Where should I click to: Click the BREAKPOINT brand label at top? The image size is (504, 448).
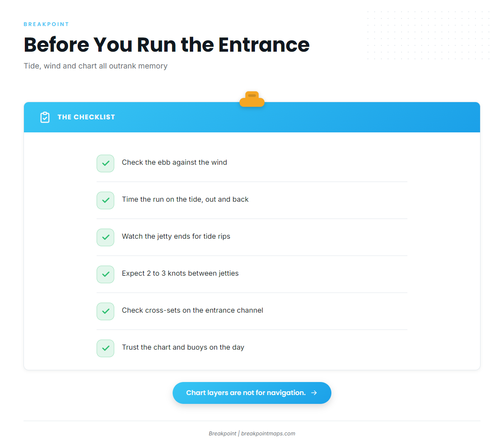point(46,24)
